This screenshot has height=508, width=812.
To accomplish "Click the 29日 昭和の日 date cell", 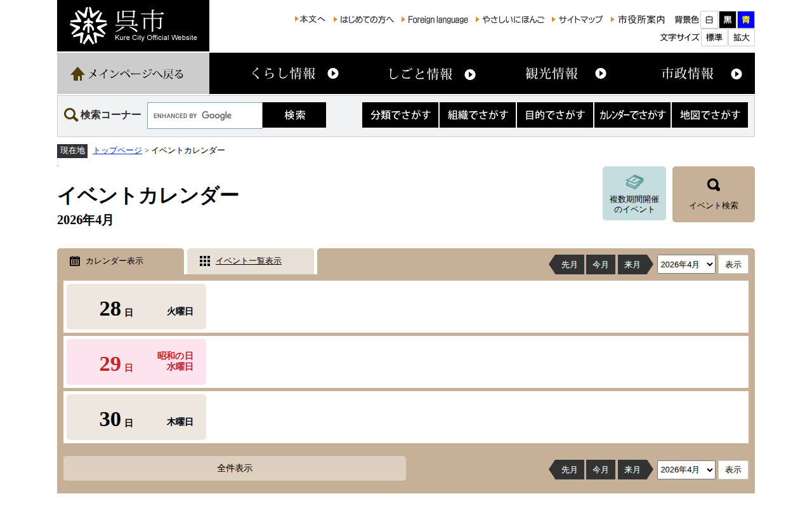I will point(136,362).
